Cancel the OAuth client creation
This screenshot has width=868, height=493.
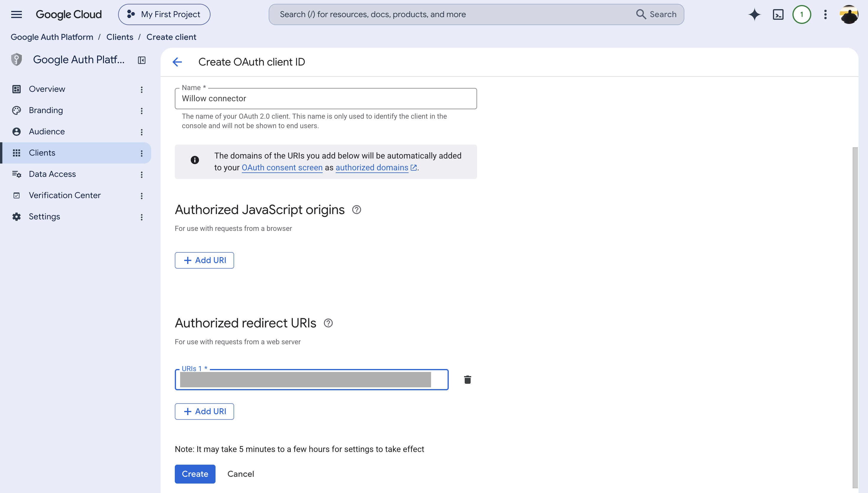[x=241, y=474]
